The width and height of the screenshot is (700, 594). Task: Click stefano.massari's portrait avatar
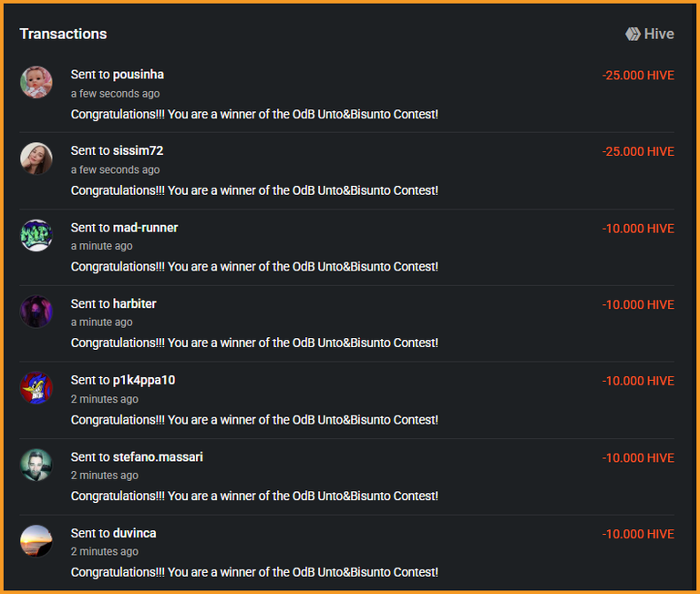click(36, 465)
